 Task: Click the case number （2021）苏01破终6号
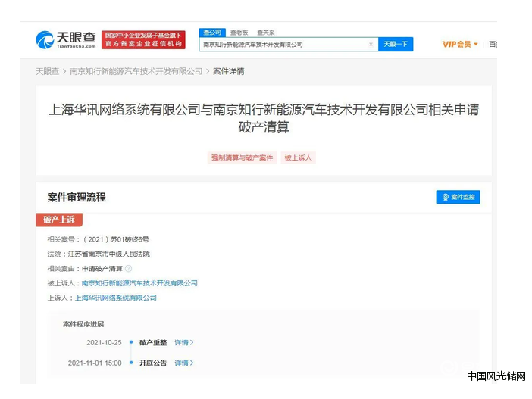tap(116, 239)
